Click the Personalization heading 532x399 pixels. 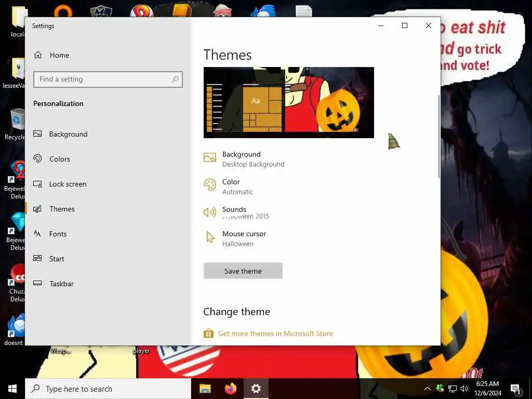click(58, 103)
